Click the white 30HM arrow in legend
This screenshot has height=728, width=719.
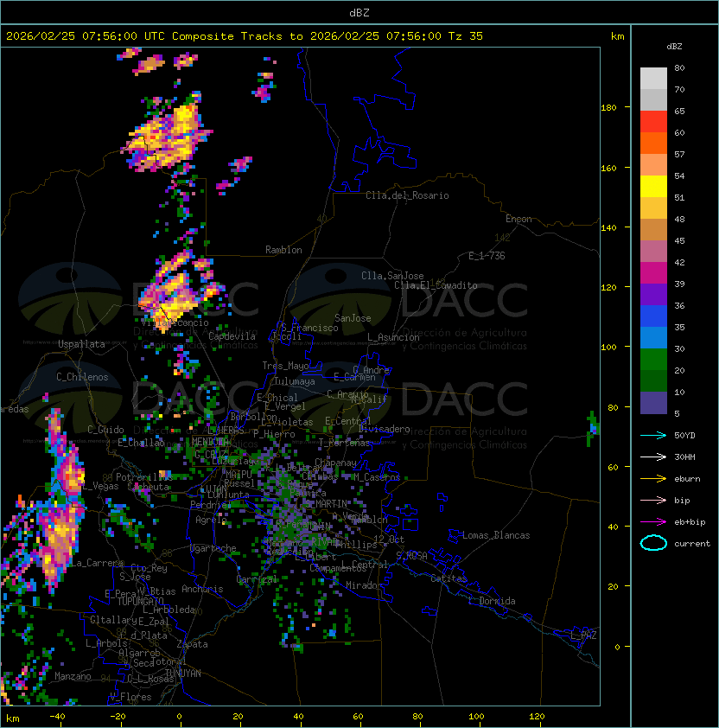click(x=653, y=457)
